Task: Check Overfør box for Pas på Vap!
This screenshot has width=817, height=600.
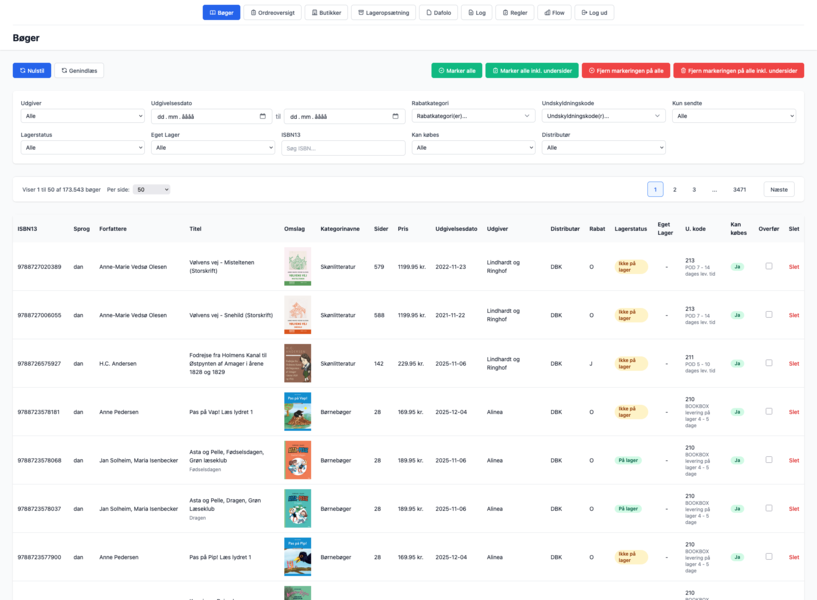Action: pyautogui.click(x=769, y=411)
